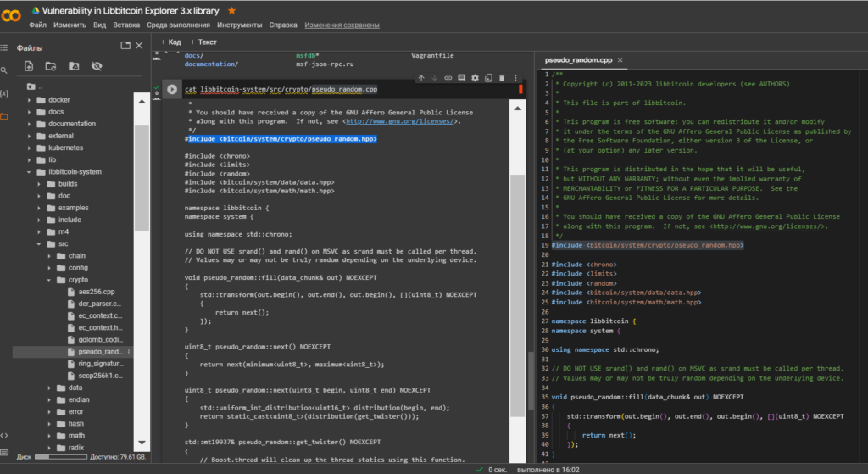Expand the endian folder
The height and width of the screenshot is (474, 868).
(48, 399)
